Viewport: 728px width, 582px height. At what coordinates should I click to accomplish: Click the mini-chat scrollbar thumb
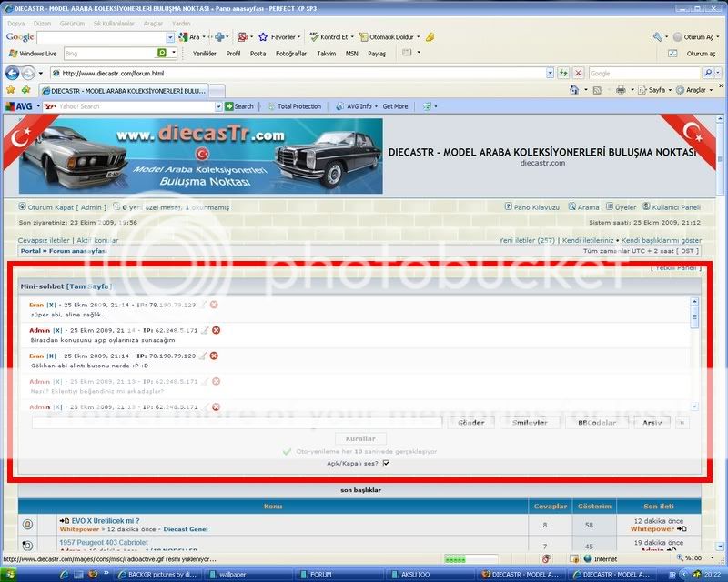tap(694, 317)
